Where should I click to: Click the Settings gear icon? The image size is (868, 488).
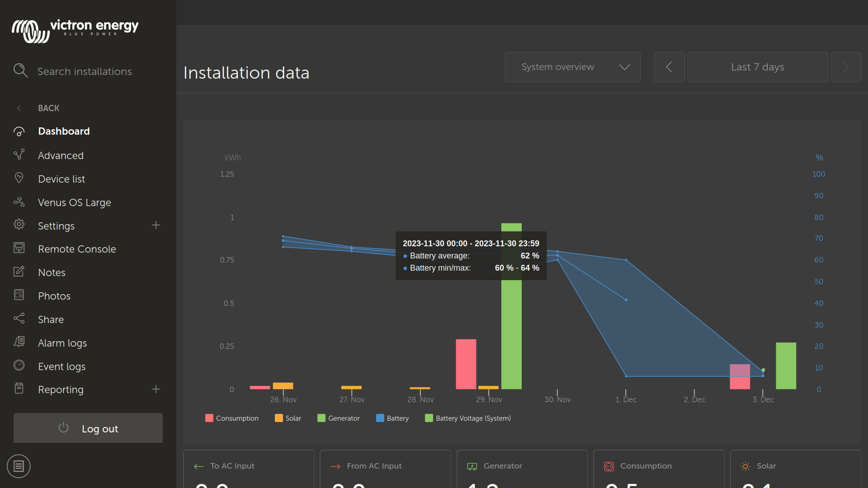(19, 225)
